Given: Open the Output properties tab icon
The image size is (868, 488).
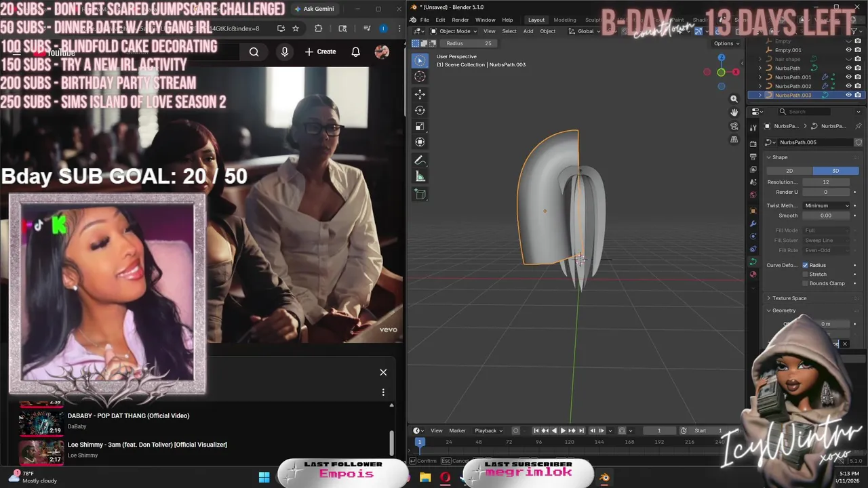Looking at the screenshot, I should (x=753, y=157).
